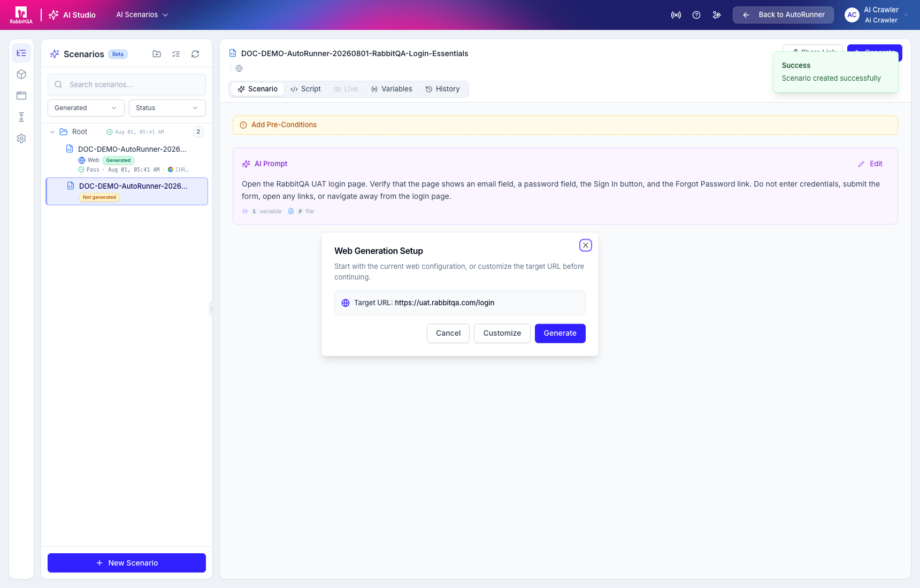
Task: Click the header icon beside the help icon
Action: 717,15
